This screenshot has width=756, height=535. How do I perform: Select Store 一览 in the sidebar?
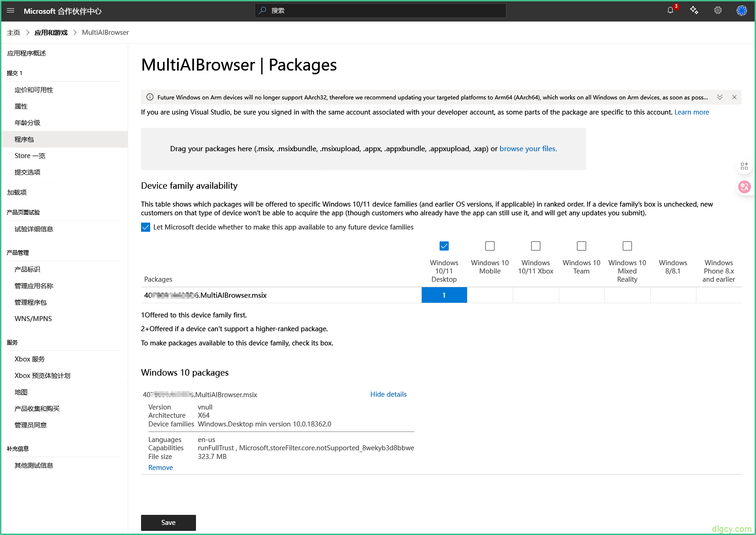(x=30, y=156)
